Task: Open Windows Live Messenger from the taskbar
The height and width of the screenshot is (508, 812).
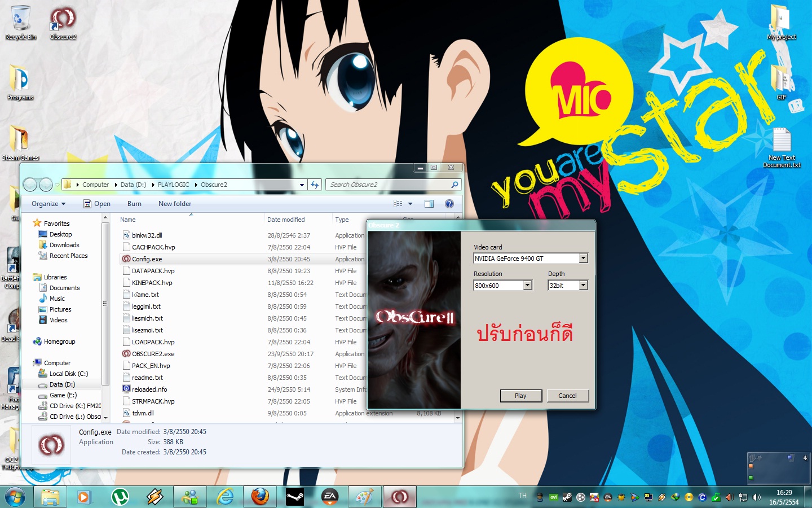Action: (190, 497)
